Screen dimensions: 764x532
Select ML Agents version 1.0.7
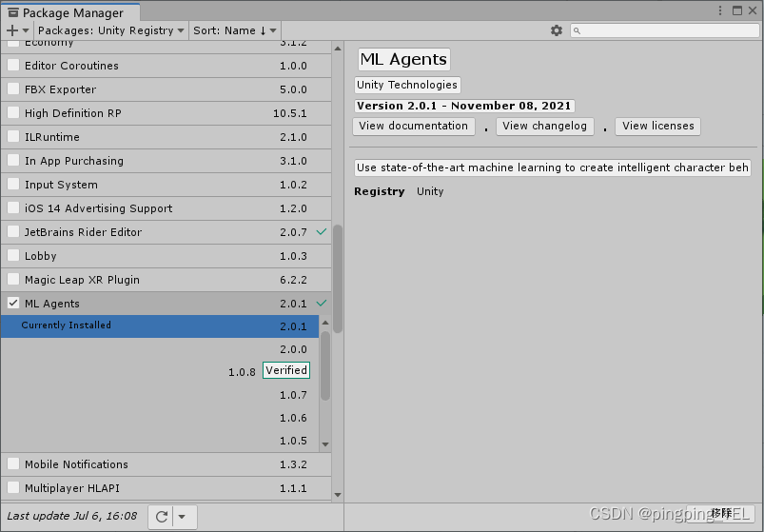(160, 395)
